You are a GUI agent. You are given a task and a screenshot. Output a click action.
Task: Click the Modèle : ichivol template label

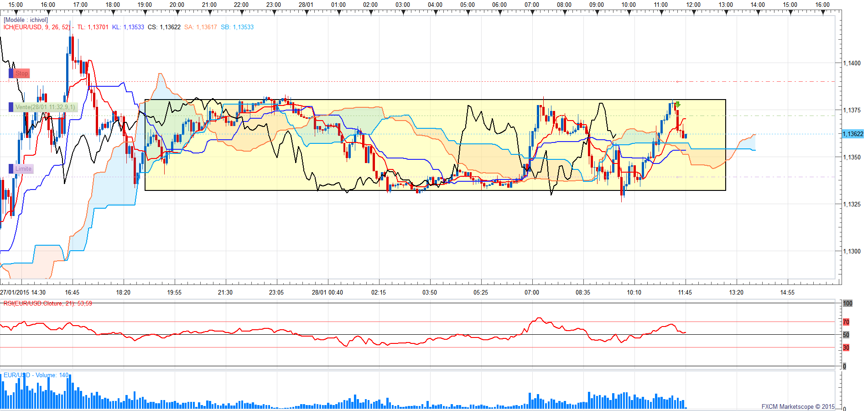(26, 20)
